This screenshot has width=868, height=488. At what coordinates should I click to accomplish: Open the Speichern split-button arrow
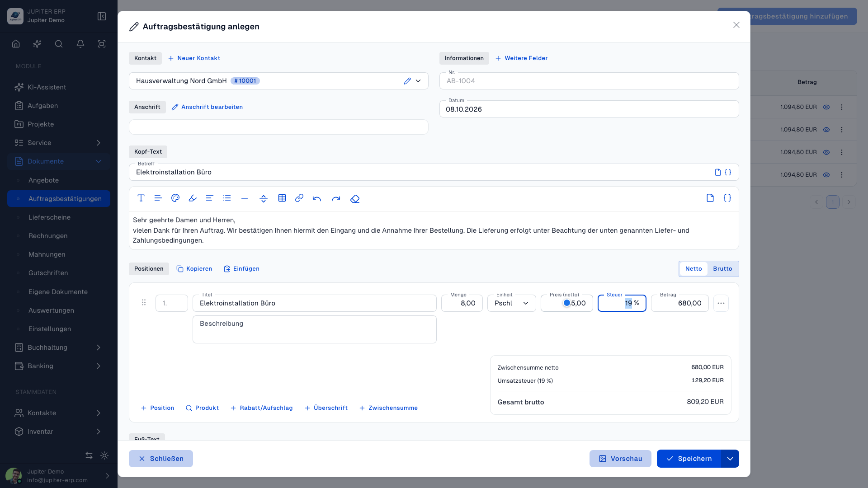tap(730, 459)
